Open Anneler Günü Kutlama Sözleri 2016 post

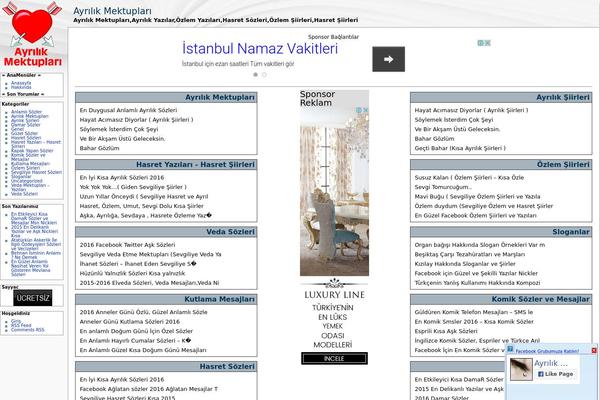[x=129, y=322]
